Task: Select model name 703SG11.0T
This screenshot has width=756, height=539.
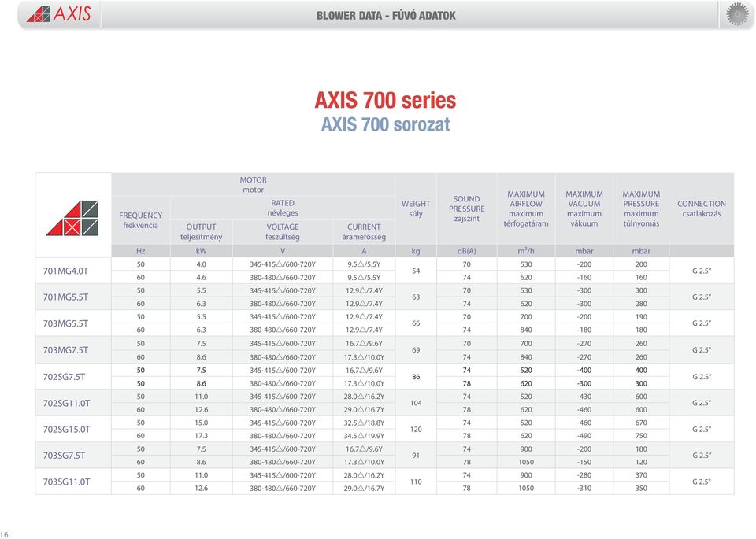Action: 66,482
